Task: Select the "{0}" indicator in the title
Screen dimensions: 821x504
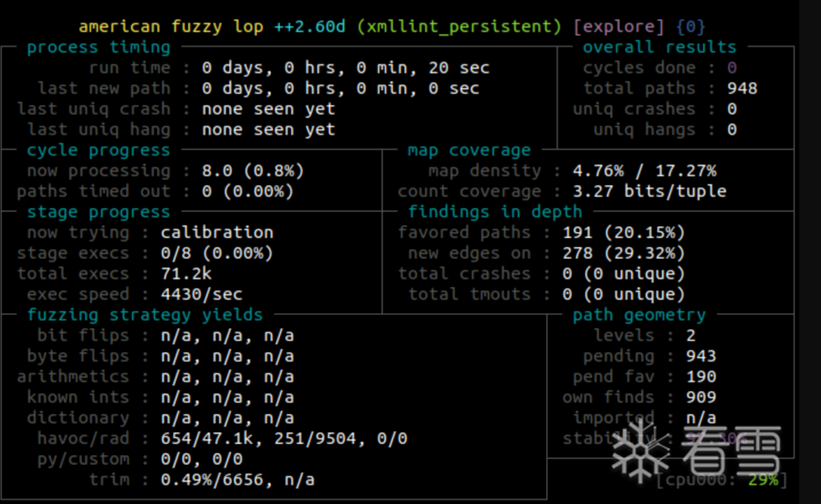Action: [690, 27]
